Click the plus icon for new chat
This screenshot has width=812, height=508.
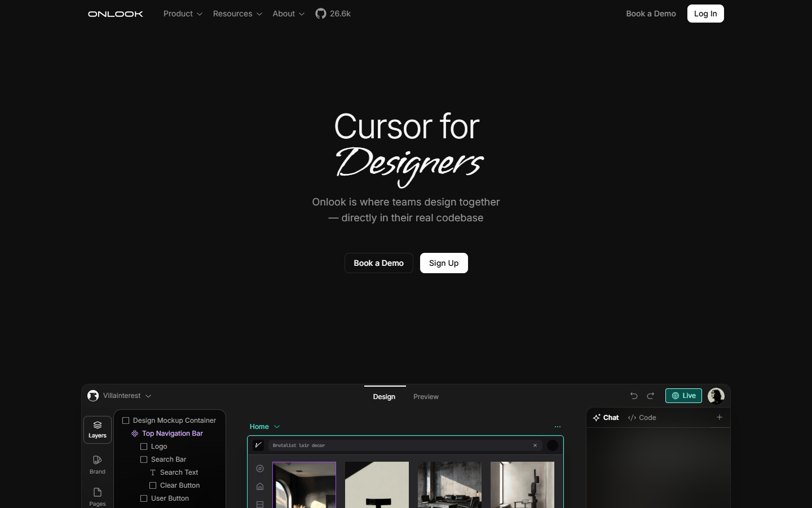pyautogui.click(x=720, y=417)
